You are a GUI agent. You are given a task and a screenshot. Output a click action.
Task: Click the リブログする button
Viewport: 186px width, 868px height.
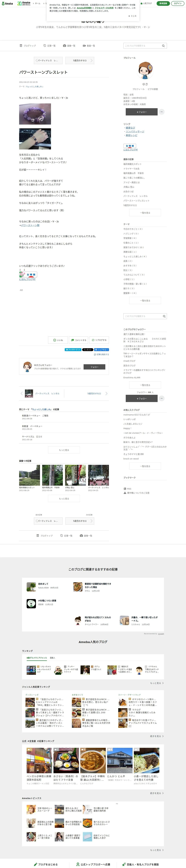click(x=99, y=340)
